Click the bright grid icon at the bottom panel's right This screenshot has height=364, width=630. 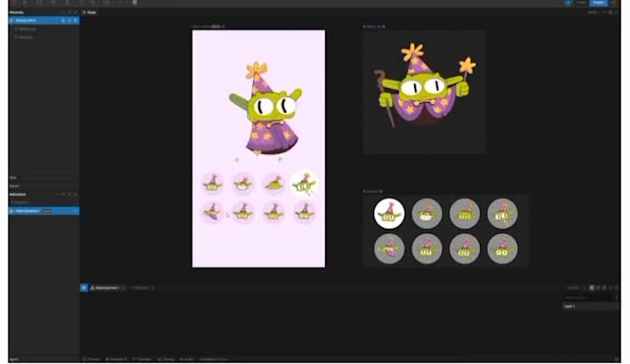tap(591, 288)
